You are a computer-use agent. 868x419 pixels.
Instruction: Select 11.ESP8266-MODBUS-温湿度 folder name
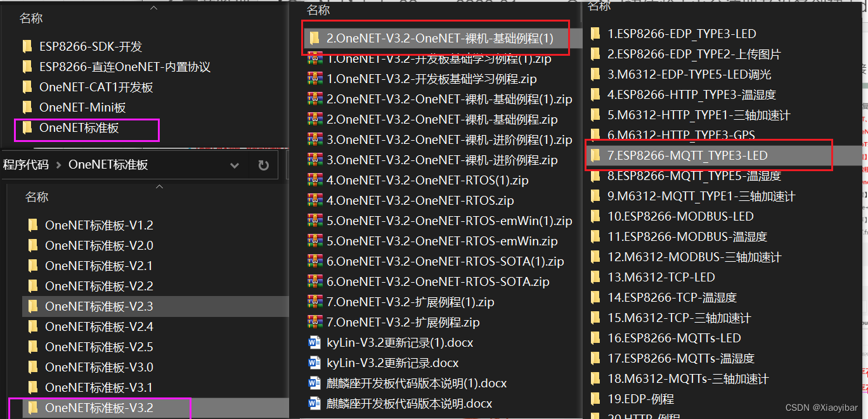pos(687,236)
